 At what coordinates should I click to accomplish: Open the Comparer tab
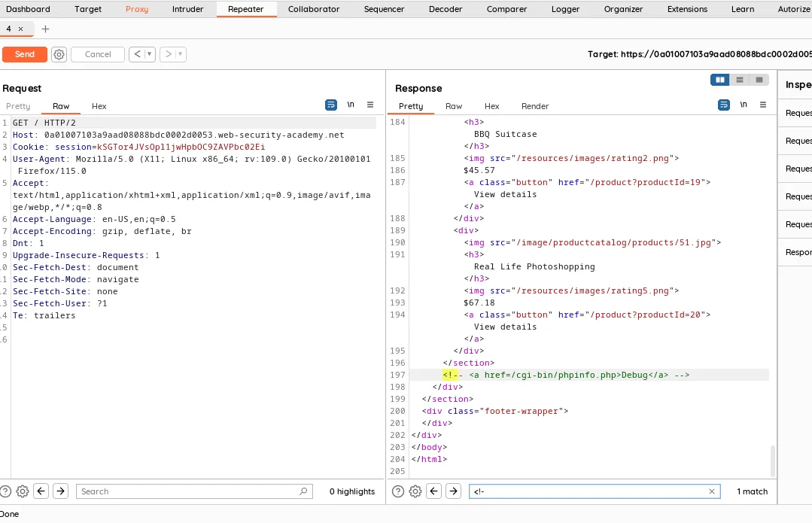point(506,9)
